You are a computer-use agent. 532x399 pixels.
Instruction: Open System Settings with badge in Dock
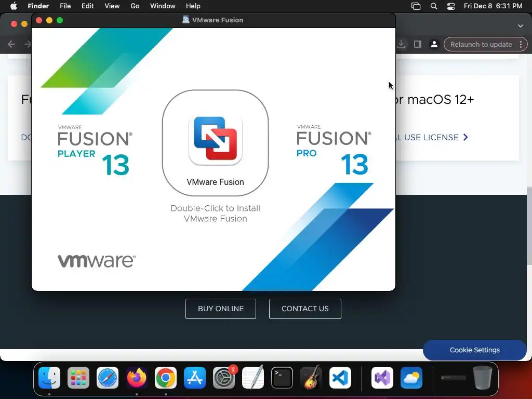[x=224, y=378]
